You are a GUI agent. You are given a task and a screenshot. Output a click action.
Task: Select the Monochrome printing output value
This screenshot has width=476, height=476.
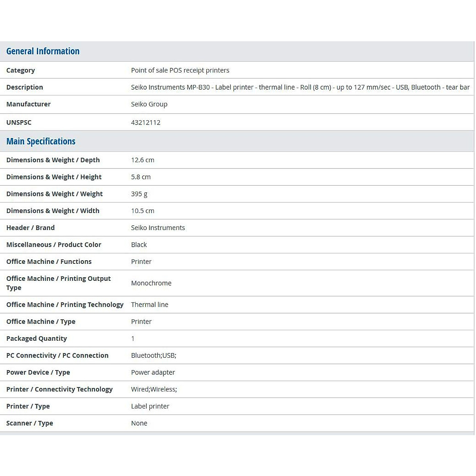(x=151, y=283)
